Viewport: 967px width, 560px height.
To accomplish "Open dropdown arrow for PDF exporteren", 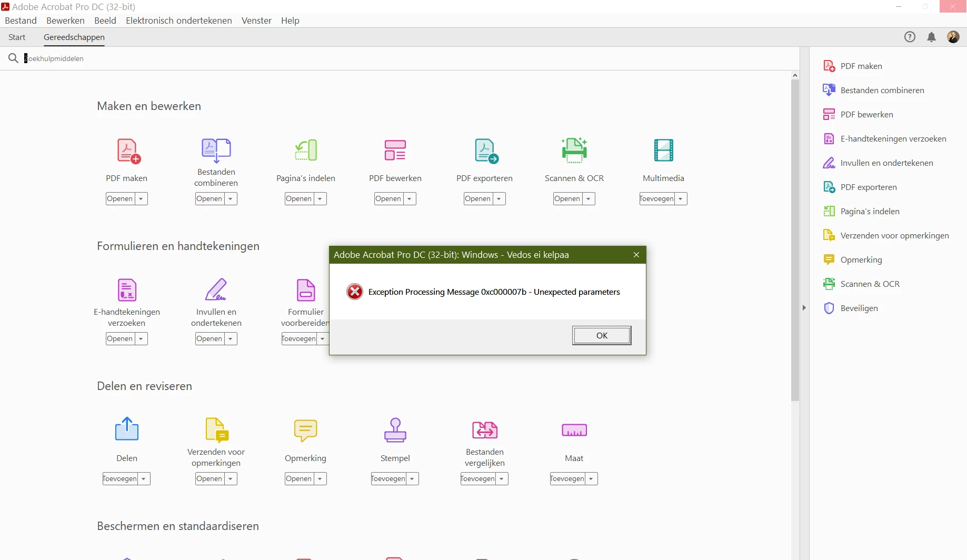I will (499, 199).
